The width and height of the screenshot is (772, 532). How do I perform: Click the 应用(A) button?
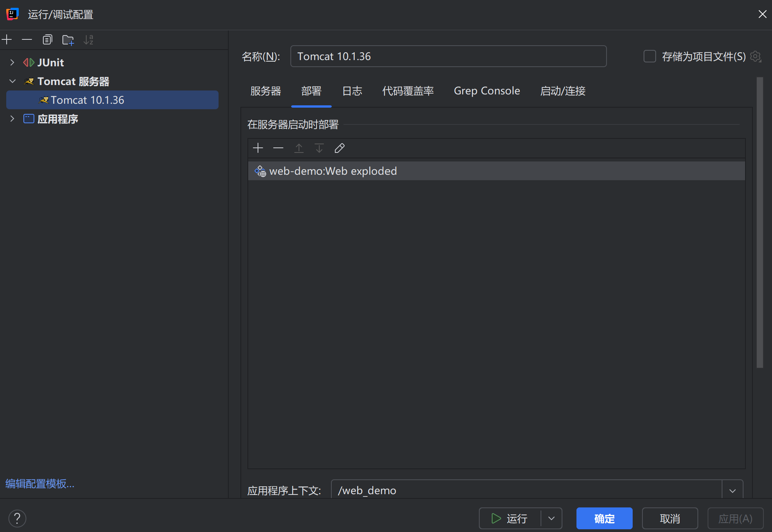(x=736, y=518)
